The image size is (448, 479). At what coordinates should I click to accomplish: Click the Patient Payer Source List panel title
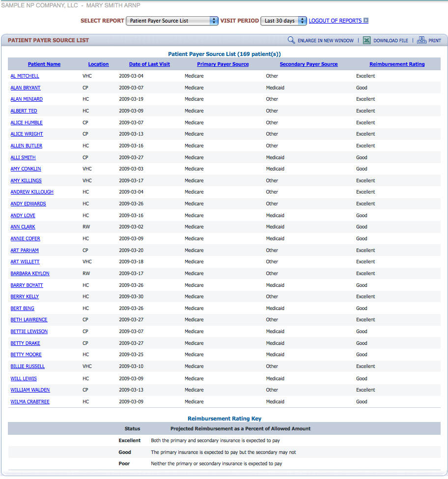pyautogui.click(x=48, y=40)
